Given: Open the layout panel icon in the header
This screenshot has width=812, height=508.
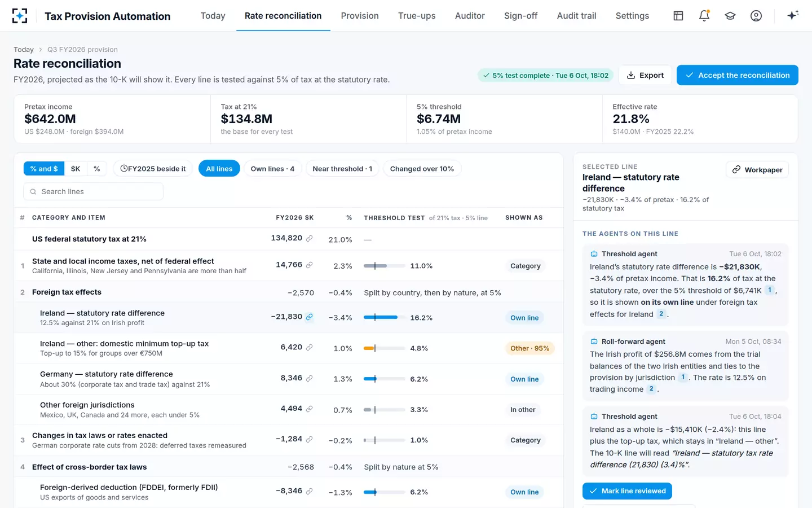Looking at the screenshot, I should [678, 16].
